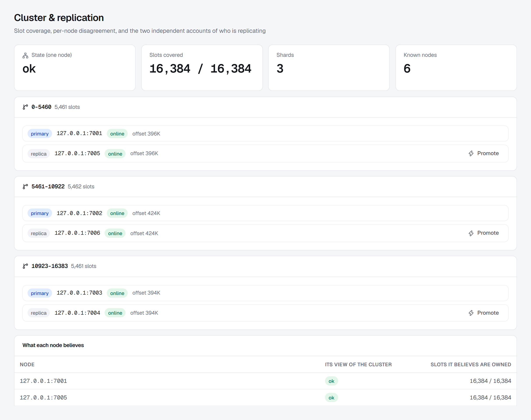Promote replica 127.0.0.1:7006 to primary
Image resolution: width=531 pixels, height=420 pixels.
(x=484, y=233)
